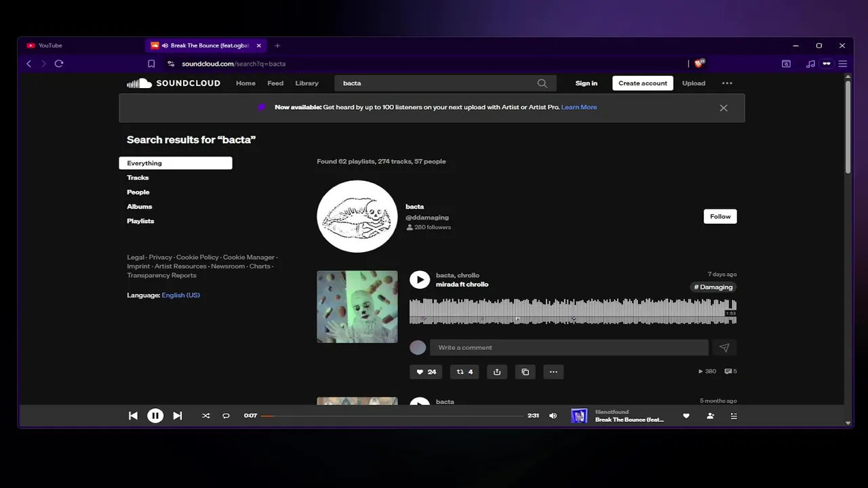Pause the currently playing track
Screen dimensions: 868x488
coord(155,415)
